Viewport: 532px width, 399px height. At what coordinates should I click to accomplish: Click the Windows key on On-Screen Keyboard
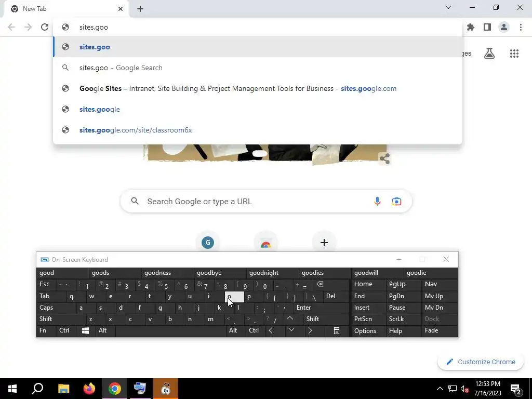click(x=86, y=330)
